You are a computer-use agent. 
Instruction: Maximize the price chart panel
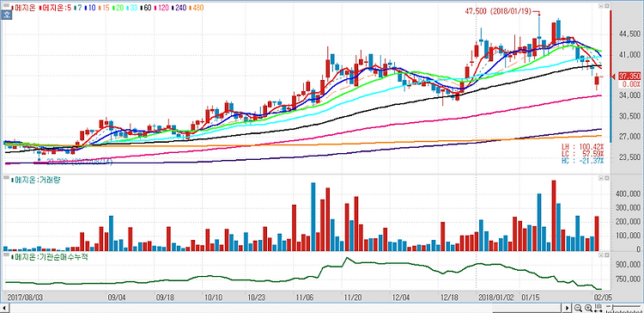click(x=606, y=6)
